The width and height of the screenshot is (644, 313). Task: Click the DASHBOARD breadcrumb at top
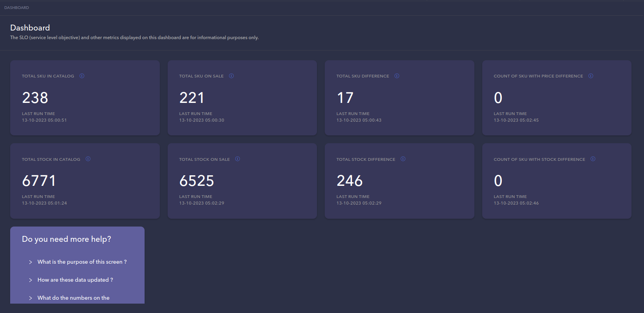coord(16,8)
